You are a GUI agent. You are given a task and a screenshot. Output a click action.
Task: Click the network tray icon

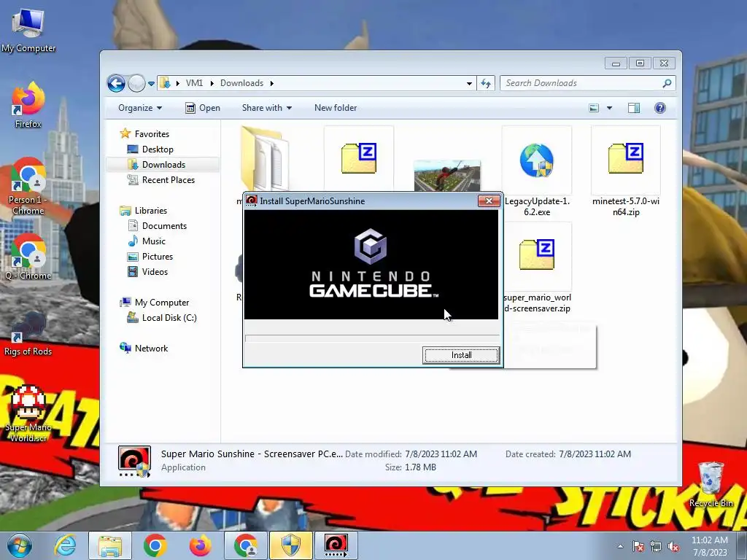656,546
